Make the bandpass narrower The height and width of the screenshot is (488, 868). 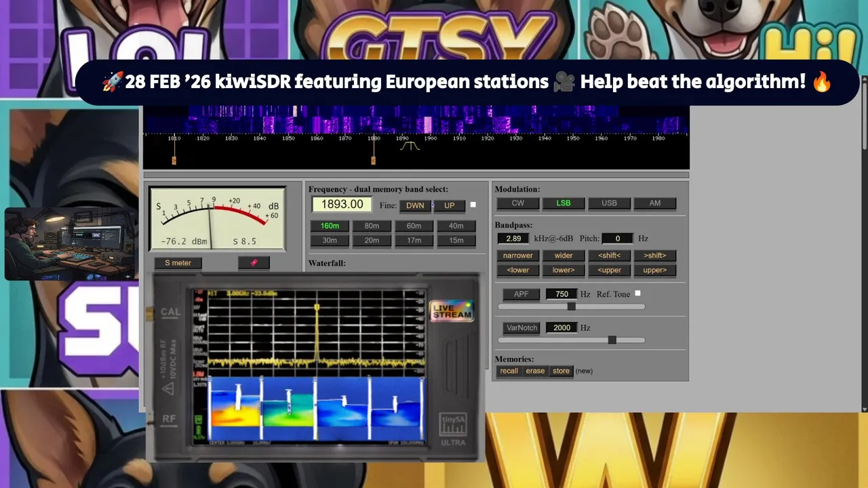(518, 256)
